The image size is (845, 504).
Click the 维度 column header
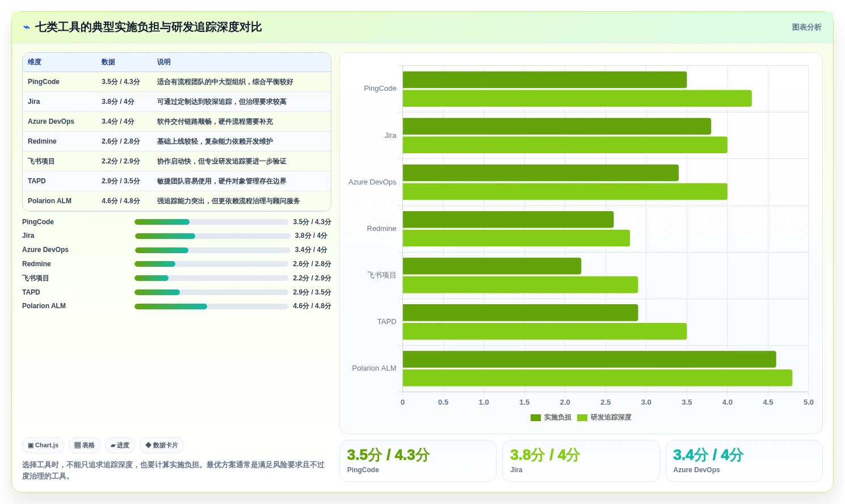[x=35, y=62]
